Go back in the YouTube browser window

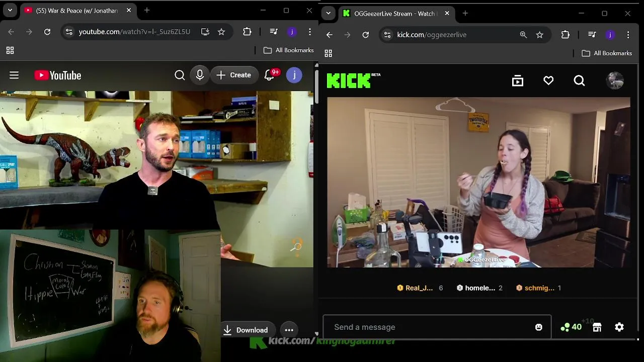11,32
